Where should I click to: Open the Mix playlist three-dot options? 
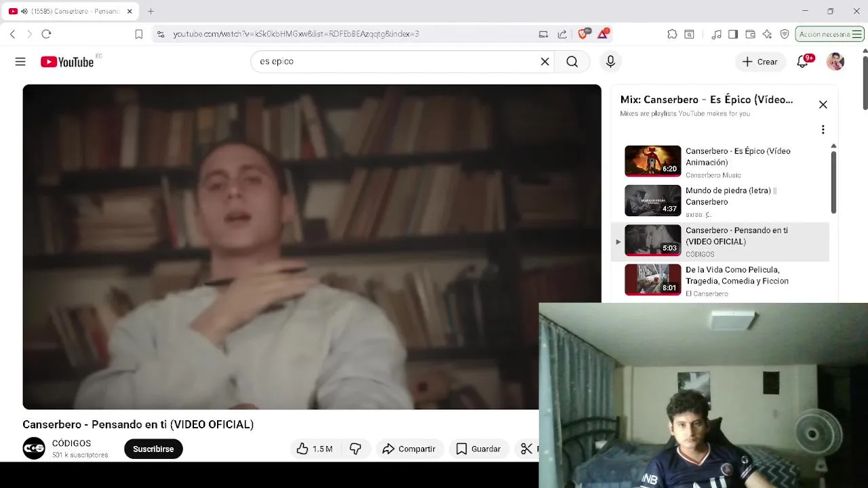(823, 129)
